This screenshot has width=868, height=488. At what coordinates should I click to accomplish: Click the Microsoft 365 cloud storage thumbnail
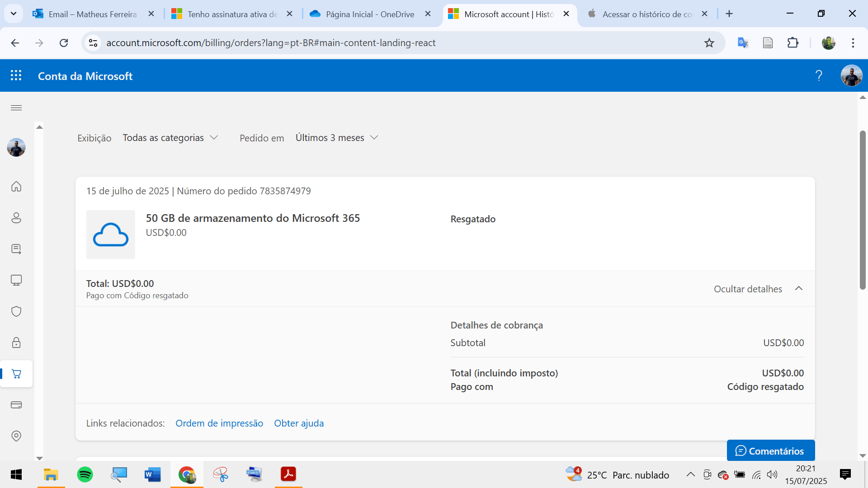(x=111, y=235)
